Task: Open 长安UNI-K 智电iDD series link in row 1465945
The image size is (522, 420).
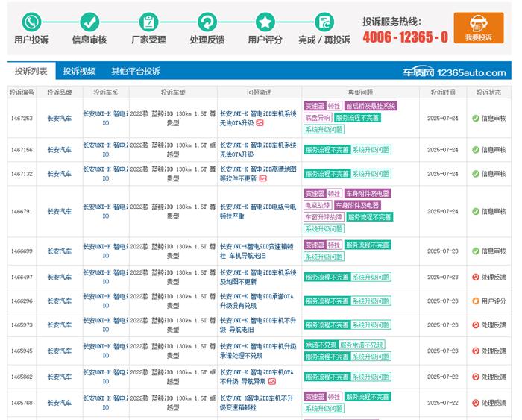Action: [106, 351]
